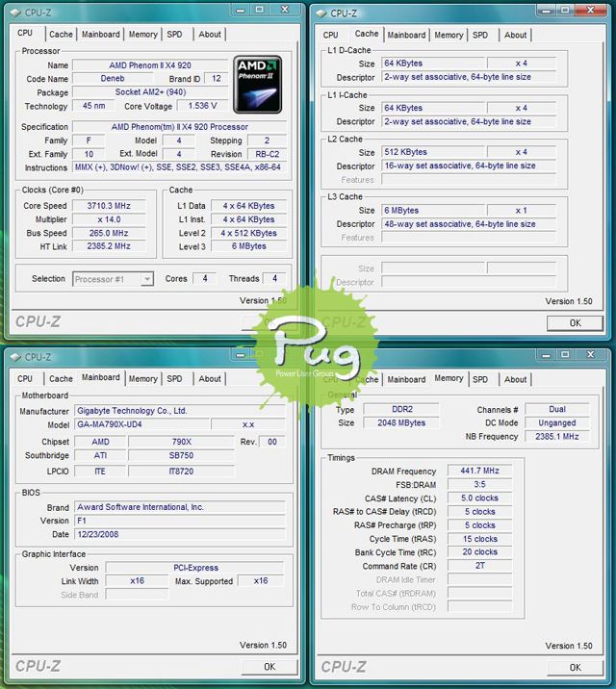
Task: Open the Processor #1 selection dropdown
Action: tap(113, 279)
